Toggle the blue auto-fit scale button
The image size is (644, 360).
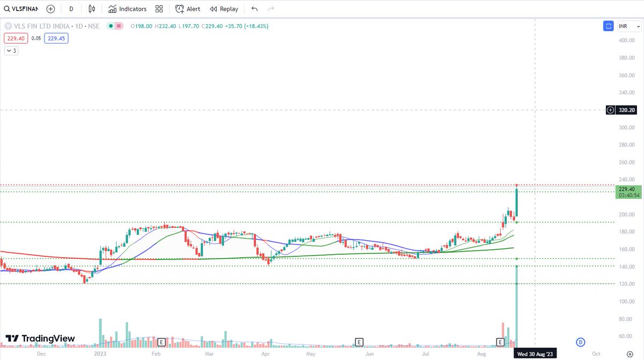click(x=608, y=26)
